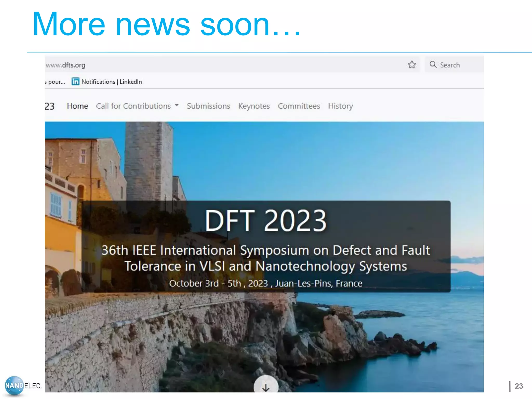Expand the Call for Contributions dropdown arrow
Viewport: 532px width, 399px height.
tap(177, 105)
